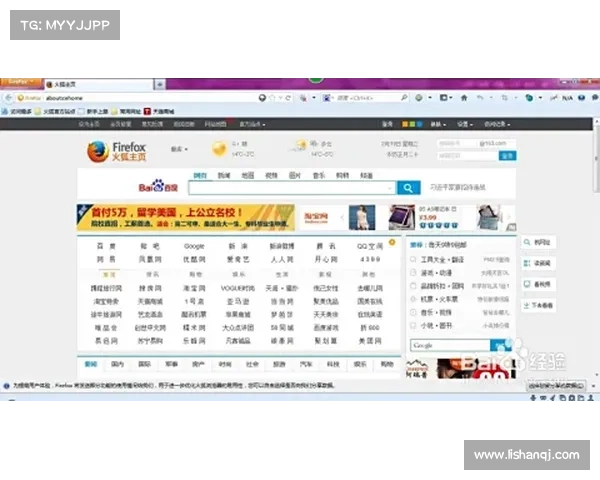This screenshot has width=600, height=480.
Task: Click the blue round icon after N/A
Action: [x=582, y=98]
